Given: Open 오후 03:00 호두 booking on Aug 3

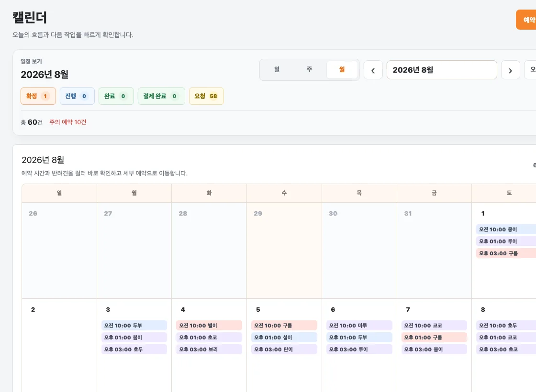Looking at the screenshot, I should coord(134,349).
